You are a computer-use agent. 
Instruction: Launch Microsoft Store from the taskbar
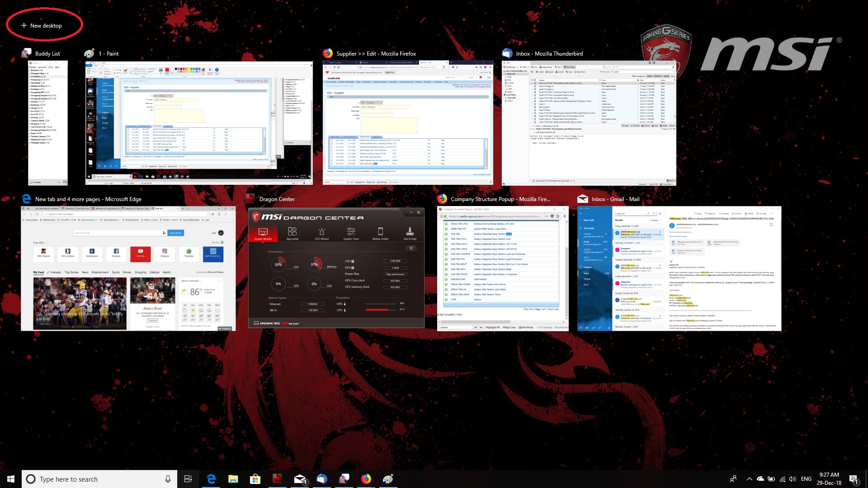tap(255, 479)
